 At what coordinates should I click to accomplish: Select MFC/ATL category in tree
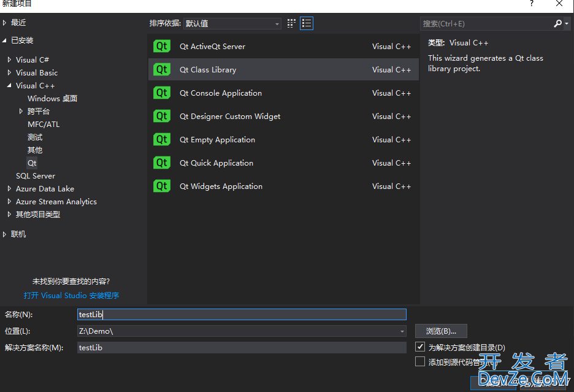pos(44,124)
